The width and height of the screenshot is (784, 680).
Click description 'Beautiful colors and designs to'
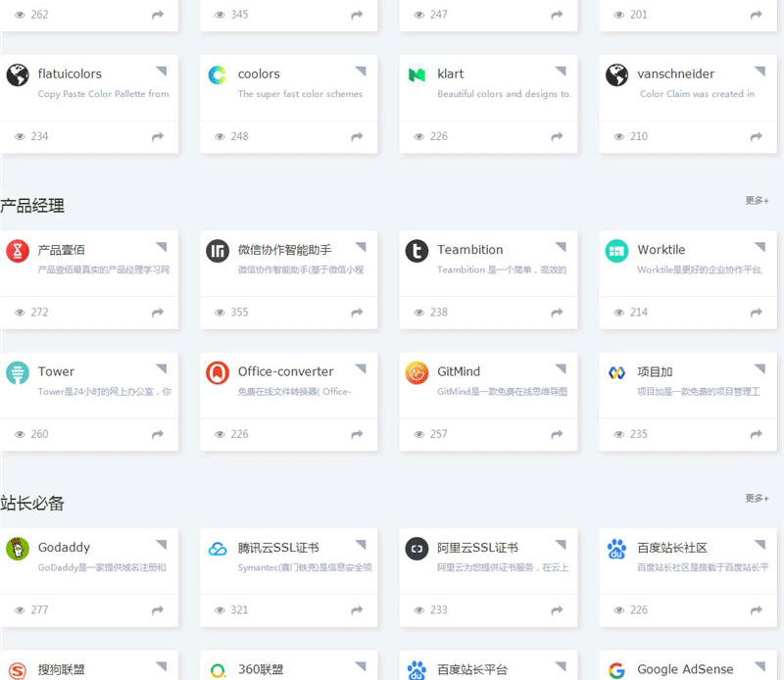(503, 94)
